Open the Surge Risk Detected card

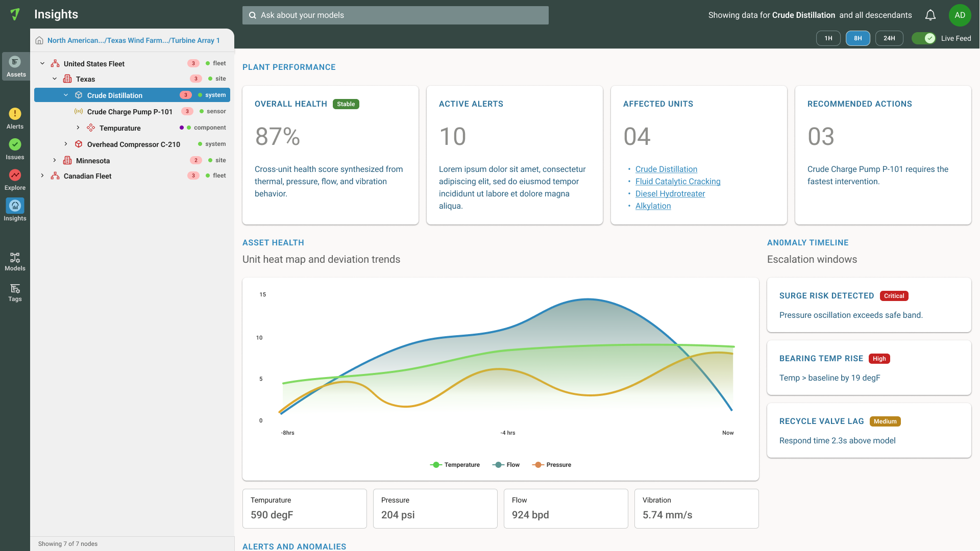pyautogui.click(x=869, y=305)
